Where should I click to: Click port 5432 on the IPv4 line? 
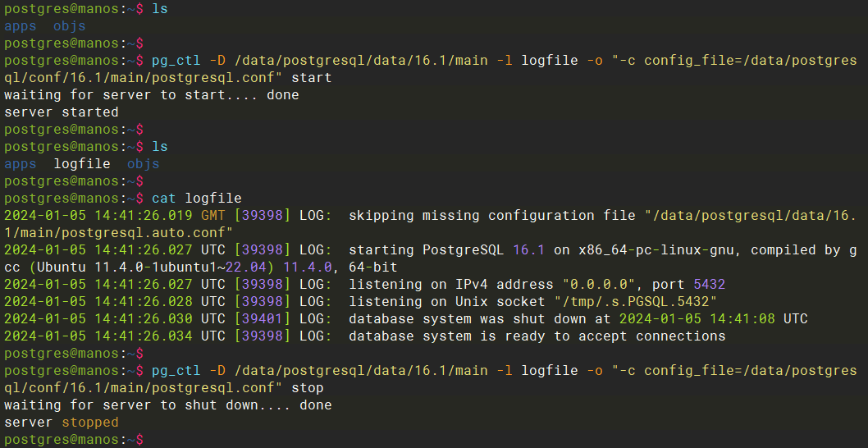[709, 284]
